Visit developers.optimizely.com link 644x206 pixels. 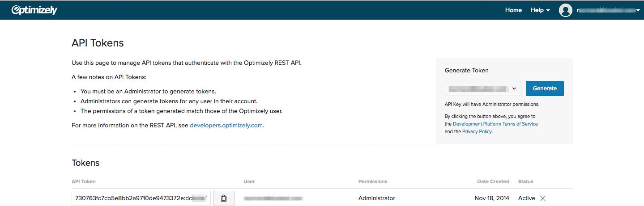coord(226,126)
